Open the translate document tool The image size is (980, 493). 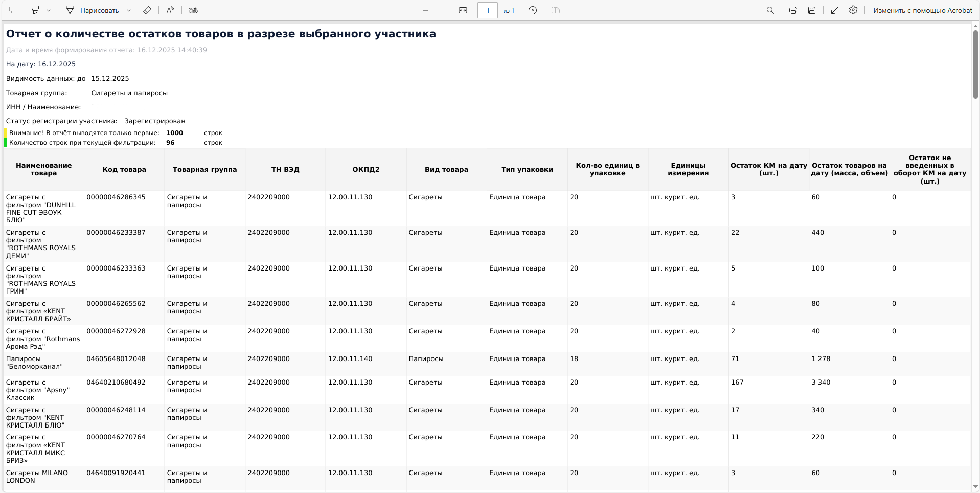click(193, 10)
